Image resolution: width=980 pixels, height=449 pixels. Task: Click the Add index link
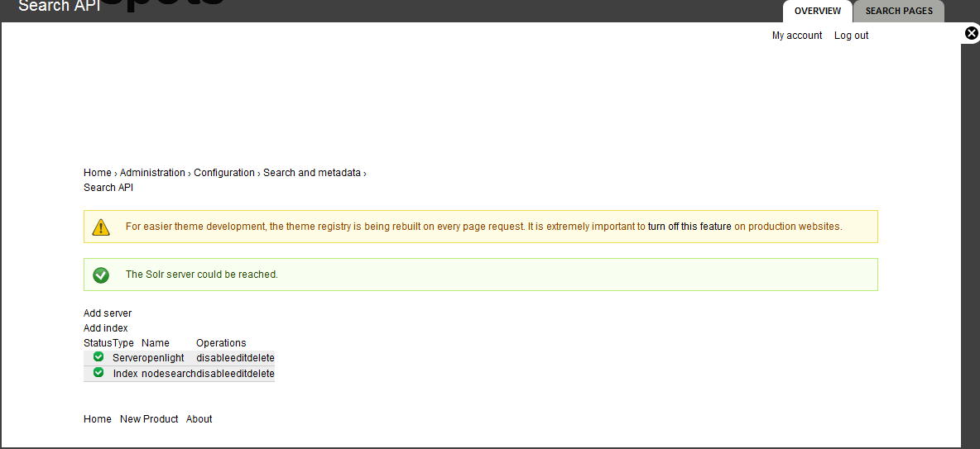click(x=106, y=328)
